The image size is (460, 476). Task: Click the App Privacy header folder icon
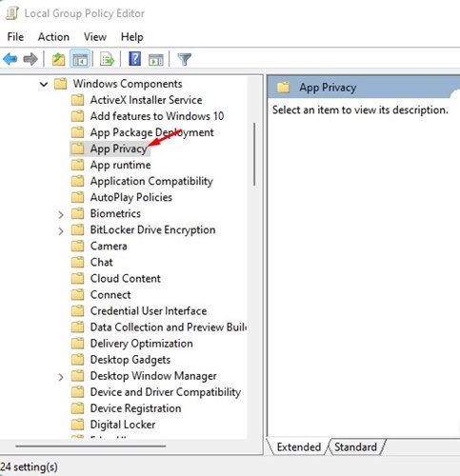click(283, 87)
